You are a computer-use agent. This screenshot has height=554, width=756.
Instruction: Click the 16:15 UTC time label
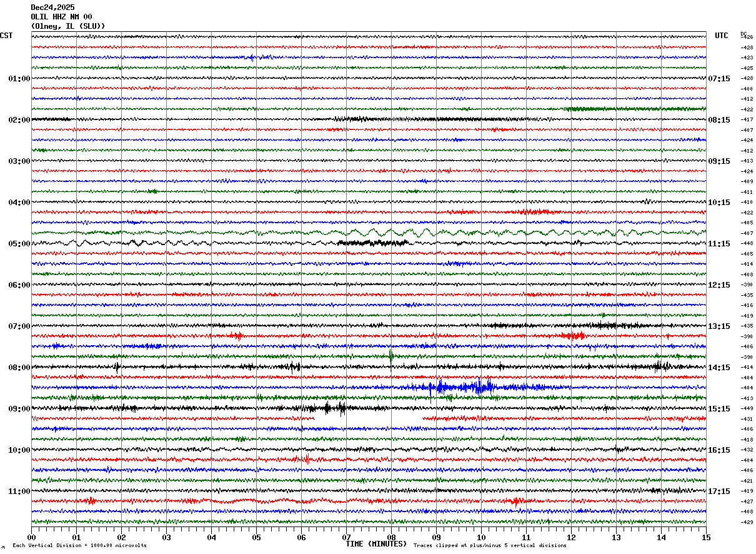[x=719, y=450]
